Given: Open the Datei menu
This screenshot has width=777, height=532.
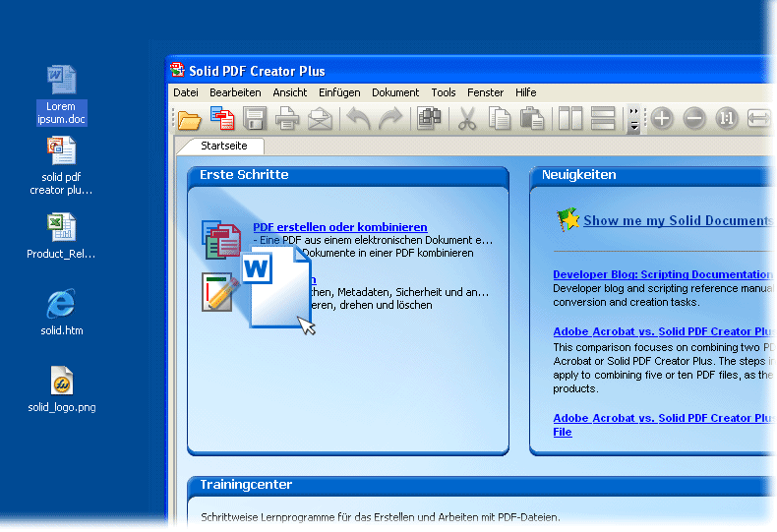Looking at the screenshot, I should pyautogui.click(x=186, y=92).
